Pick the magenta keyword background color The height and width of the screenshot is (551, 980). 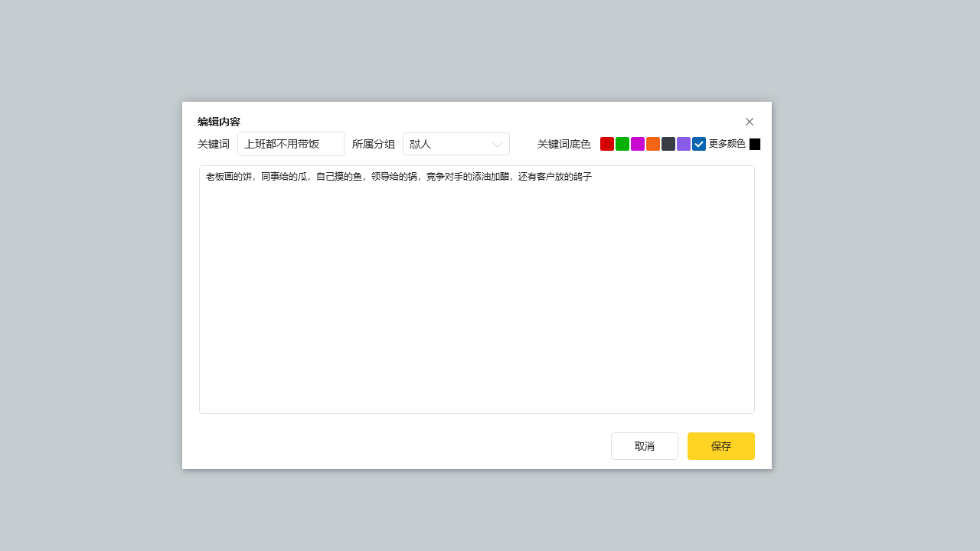[x=638, y=144]
